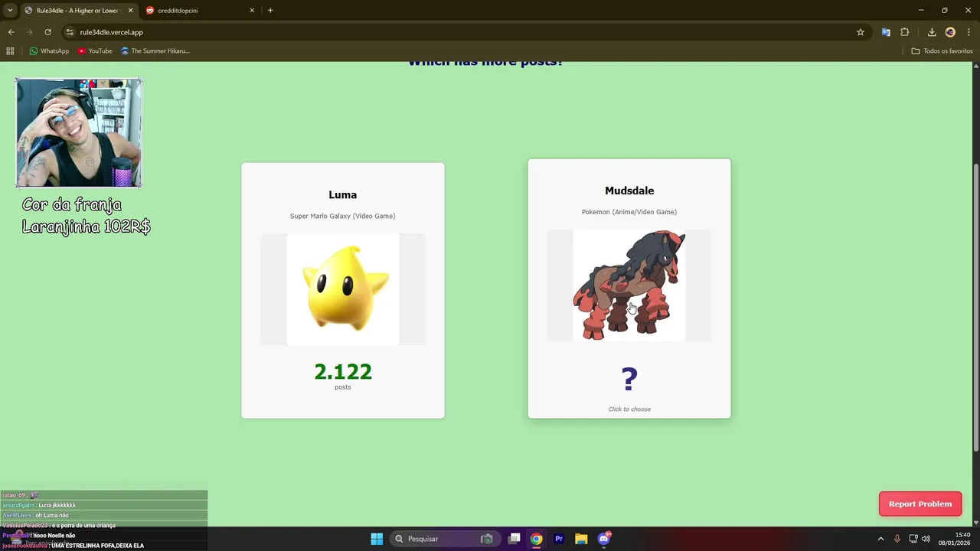Switch to the oredditdopcini tab
This screenshot has height=551, width=980.
click(199, 11)
